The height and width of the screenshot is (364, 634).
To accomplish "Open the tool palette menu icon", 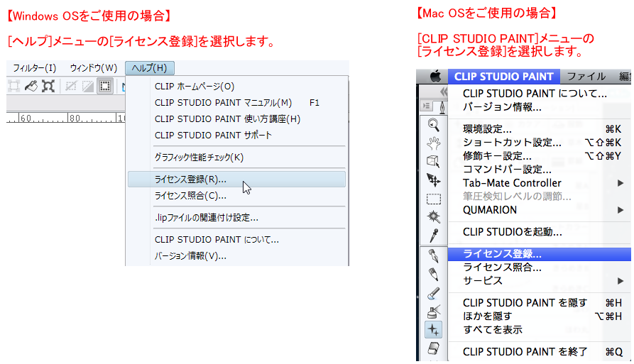I will pos(426,106).
